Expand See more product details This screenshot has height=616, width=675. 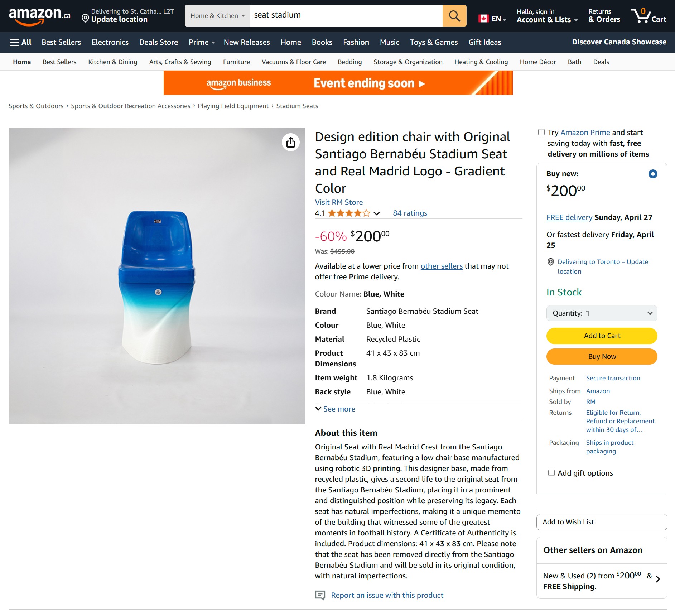335,409
